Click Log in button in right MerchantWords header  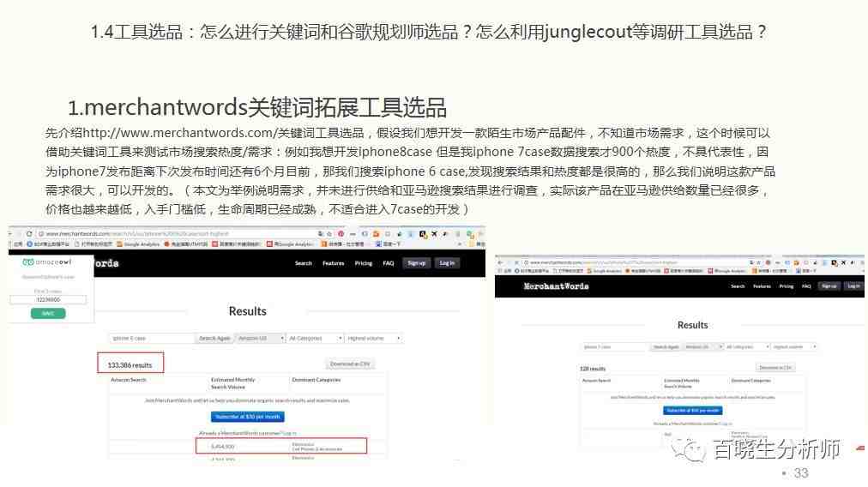coord(853,286)
